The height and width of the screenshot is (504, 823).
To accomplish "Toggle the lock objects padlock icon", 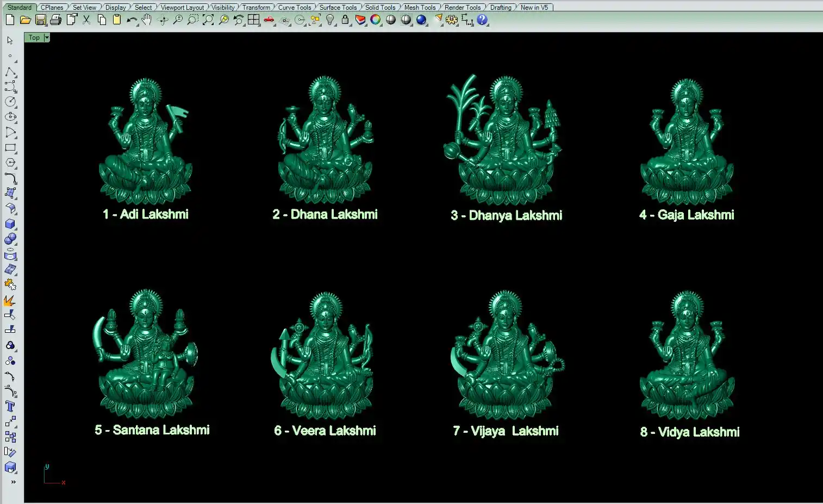I will point(345,20).
